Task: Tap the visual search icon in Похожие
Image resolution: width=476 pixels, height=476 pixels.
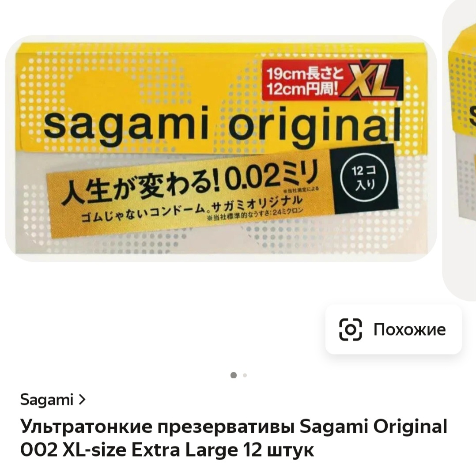Action: (x=350, y=329)
